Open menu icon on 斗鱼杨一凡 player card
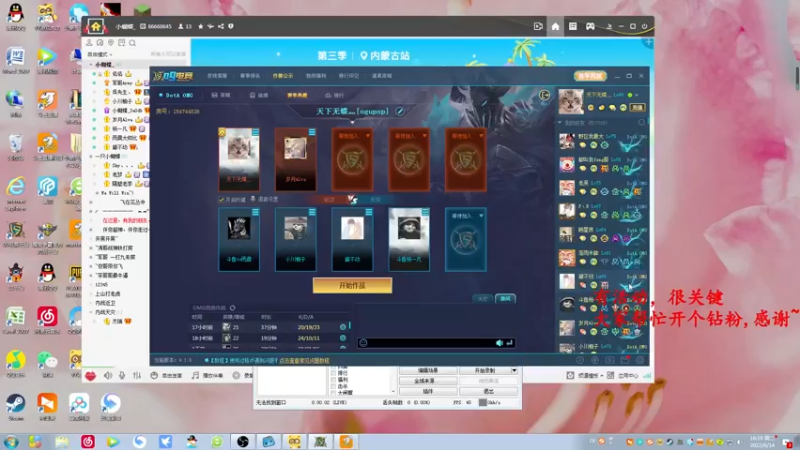Screen dimensions: 800x450 (x=425, y=212)
